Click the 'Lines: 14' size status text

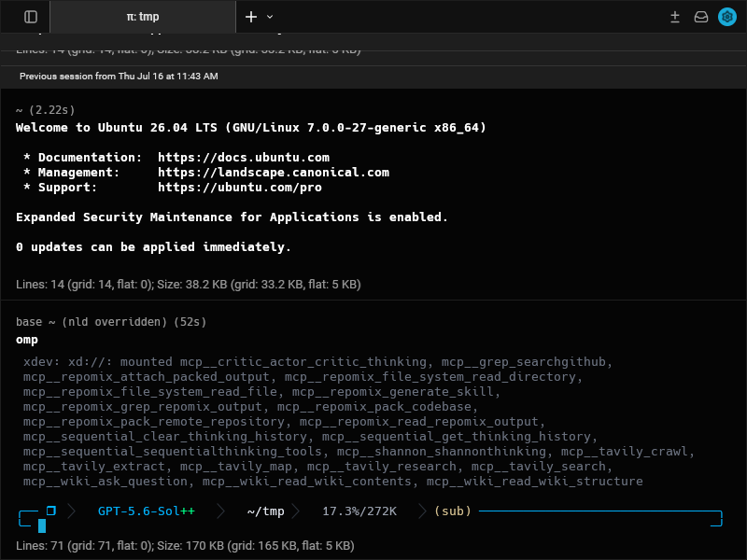point(189,285)
